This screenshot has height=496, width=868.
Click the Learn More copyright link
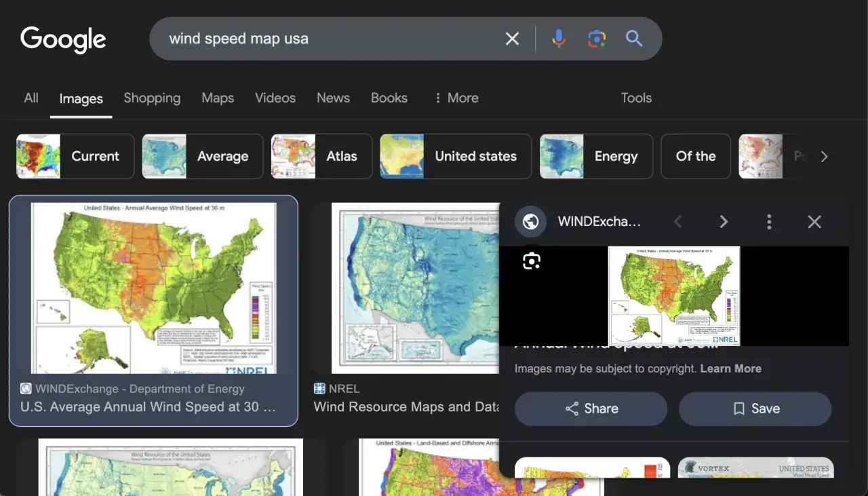click(x=730, y=368)
